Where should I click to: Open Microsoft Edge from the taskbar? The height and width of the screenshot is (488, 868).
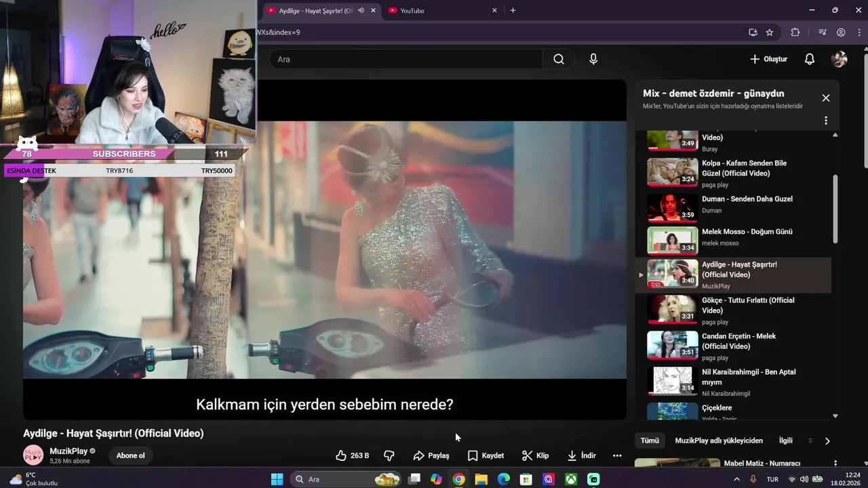[x=503, y=479]
